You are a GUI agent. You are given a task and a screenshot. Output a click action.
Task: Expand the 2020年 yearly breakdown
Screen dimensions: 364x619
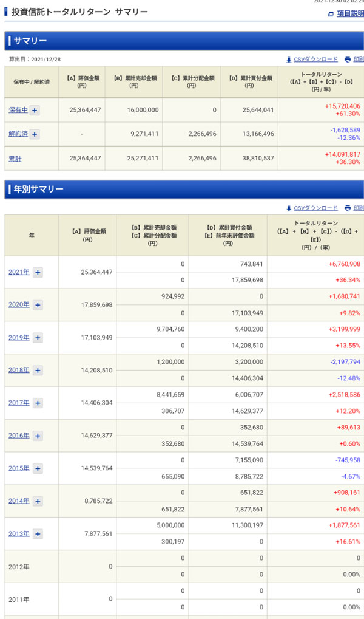point(38,305)
